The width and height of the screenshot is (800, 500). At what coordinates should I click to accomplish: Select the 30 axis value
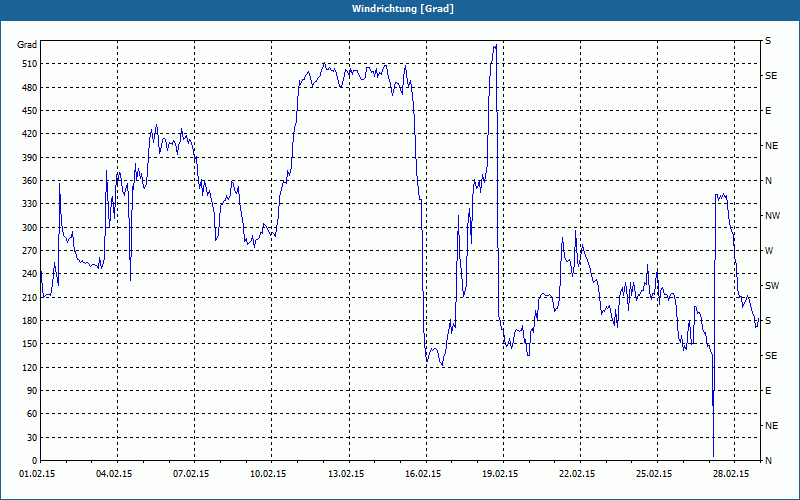click(32, 437)
